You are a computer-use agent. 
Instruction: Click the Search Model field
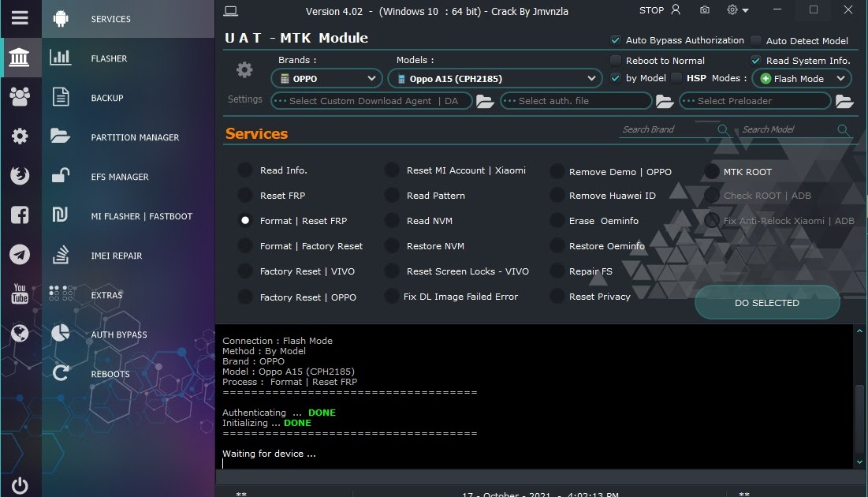(788, 129)
